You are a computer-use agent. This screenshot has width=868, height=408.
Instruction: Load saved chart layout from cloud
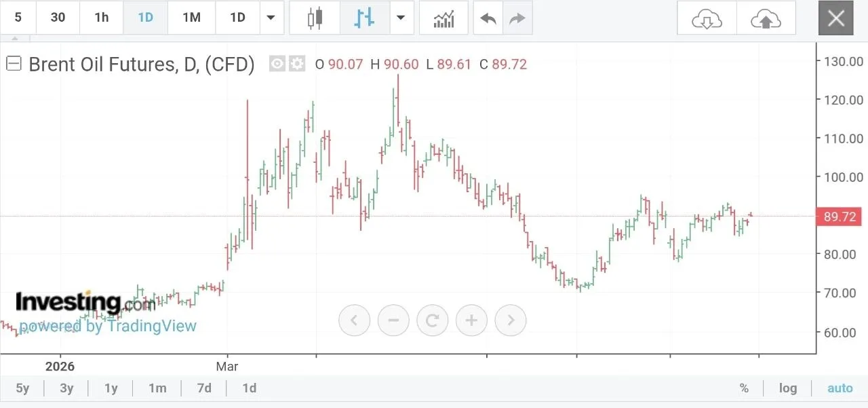[x=707, y=19]
